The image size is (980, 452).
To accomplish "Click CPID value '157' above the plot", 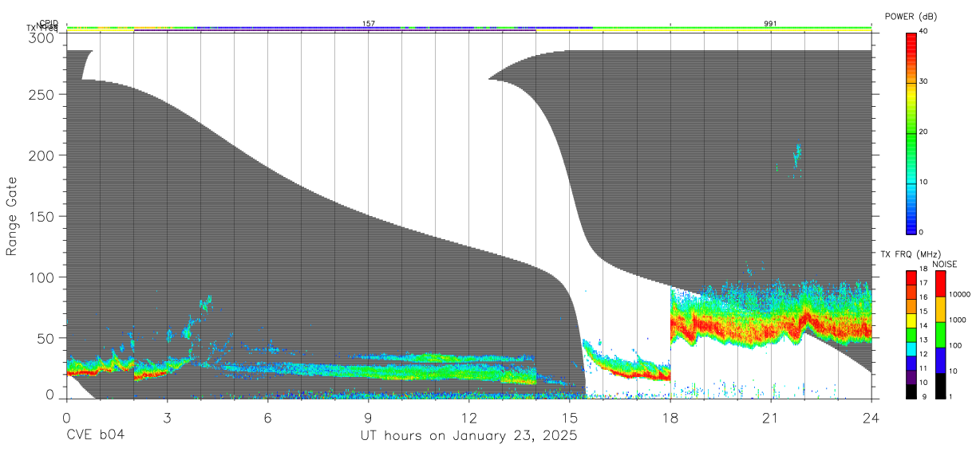I will point(369,24).
